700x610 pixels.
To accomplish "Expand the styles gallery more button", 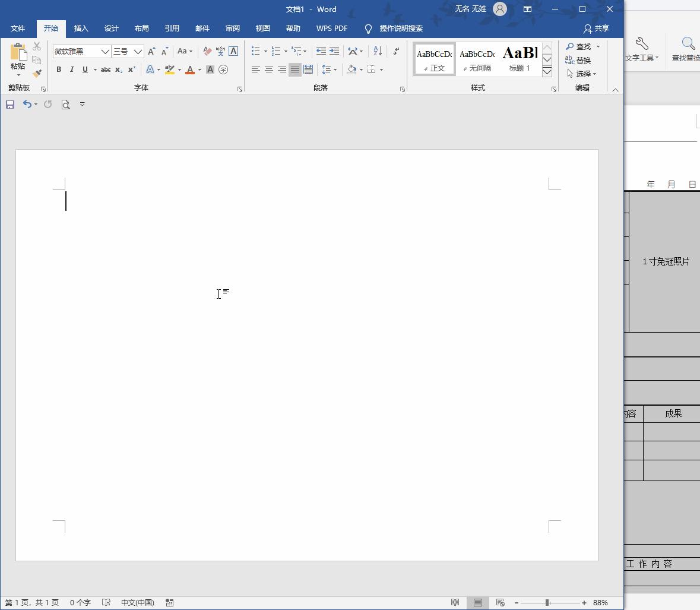I will pyautogui.click(x=547, y=72).
